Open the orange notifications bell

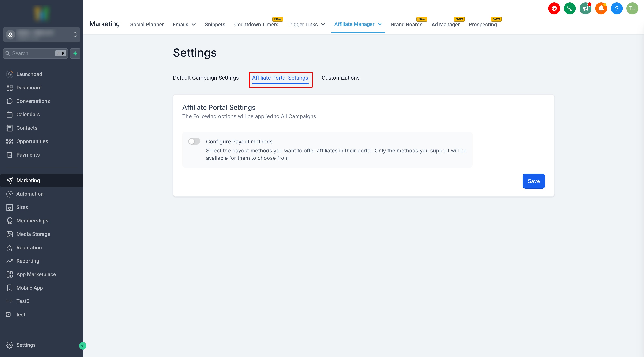[x=601, y=9]
